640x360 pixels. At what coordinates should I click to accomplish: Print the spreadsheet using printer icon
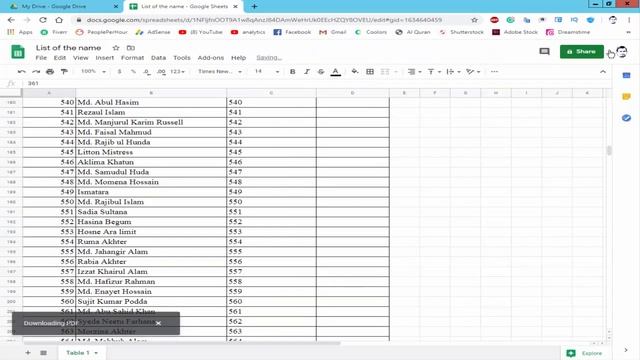[x=50, y=72]
